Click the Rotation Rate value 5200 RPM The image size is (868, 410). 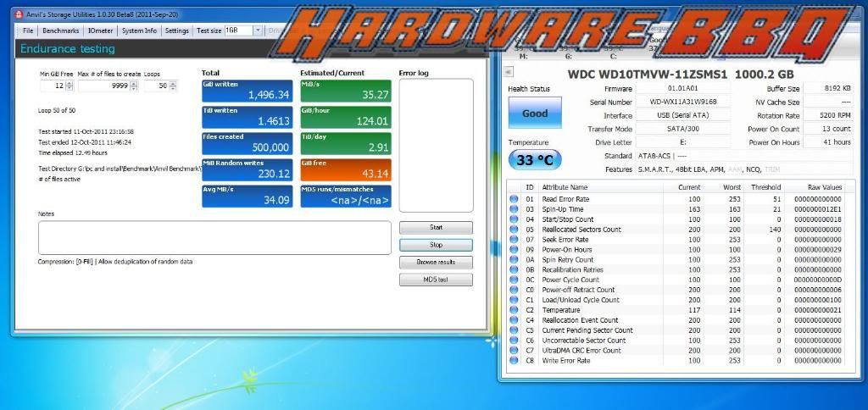click(828, 116)
